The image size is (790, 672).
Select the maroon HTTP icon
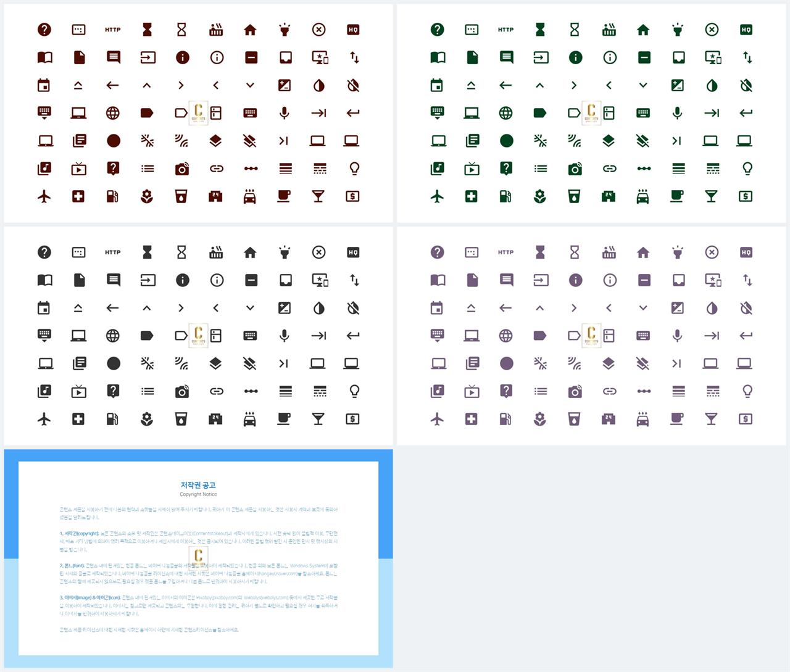coord(113,30)
